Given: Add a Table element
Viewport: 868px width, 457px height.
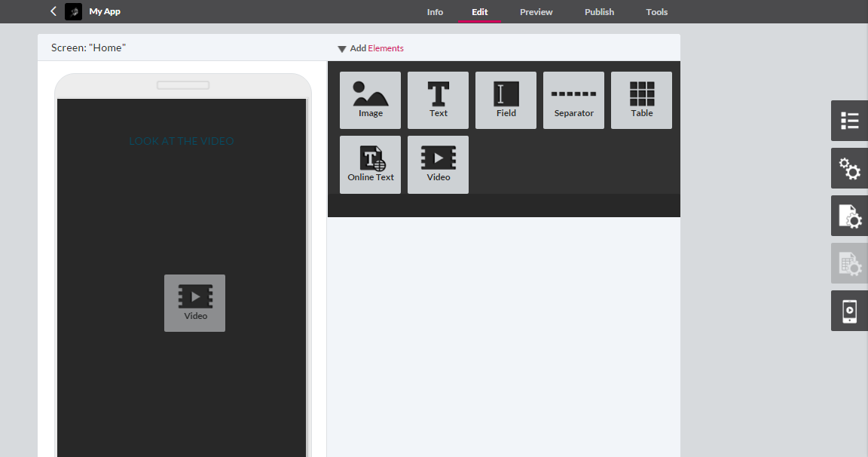Looking at the screenshot, I should click(x=642, y=100).
